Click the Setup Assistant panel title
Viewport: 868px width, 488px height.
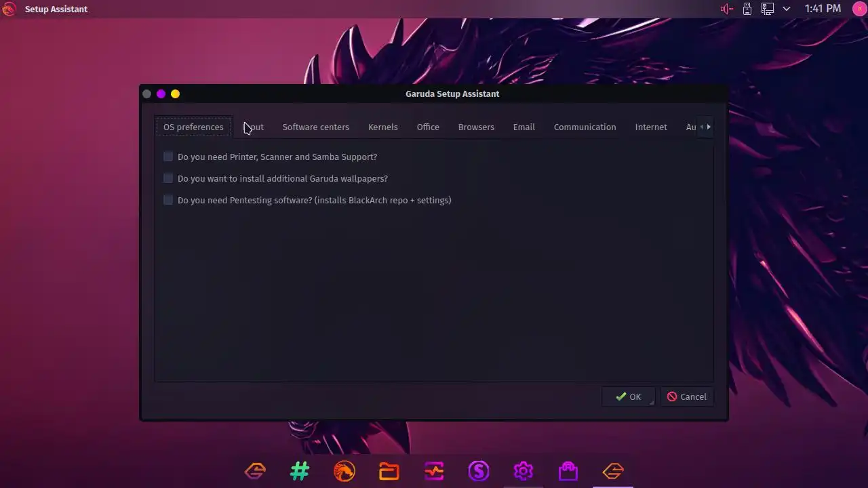(x=56, y=9)
